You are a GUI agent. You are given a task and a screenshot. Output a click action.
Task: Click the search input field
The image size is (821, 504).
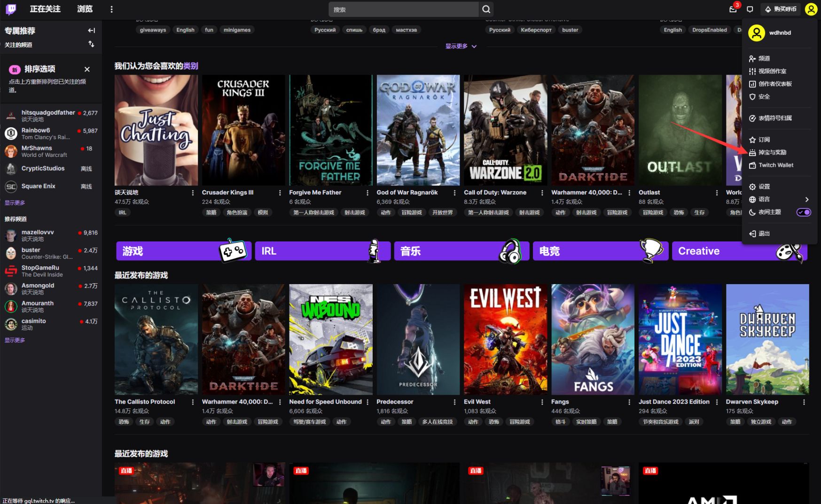[x=404, y=9]
